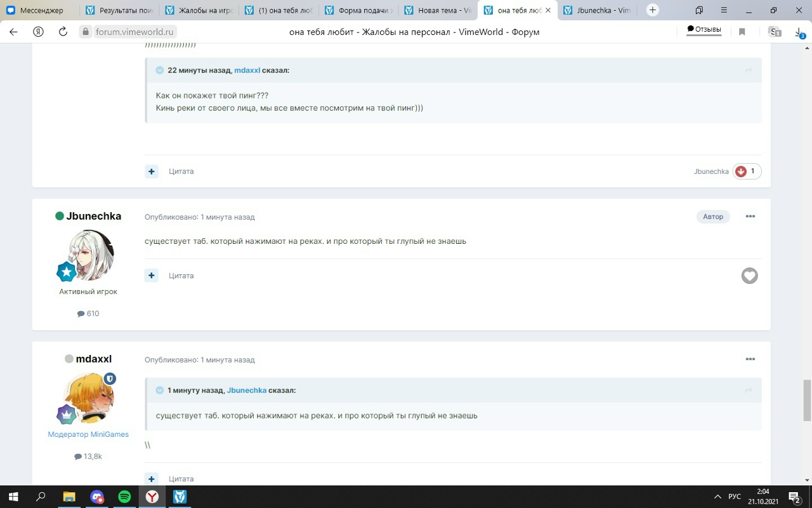The image size is (812, 508).
Task: Open the browser downloads icon
Action: (799, 32)
